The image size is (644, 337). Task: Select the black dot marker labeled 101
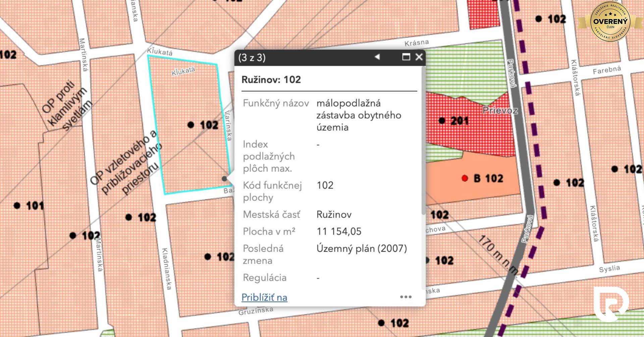[x=17, y=205]
